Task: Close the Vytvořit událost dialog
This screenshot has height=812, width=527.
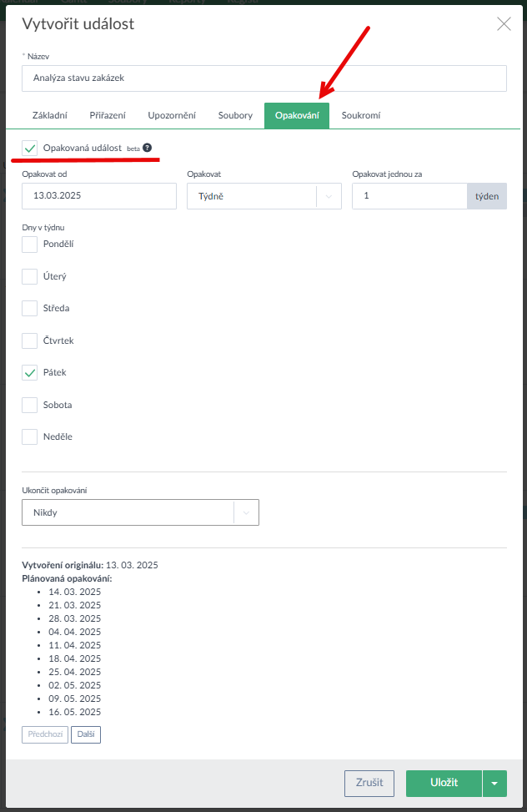Action: point(504,24)
